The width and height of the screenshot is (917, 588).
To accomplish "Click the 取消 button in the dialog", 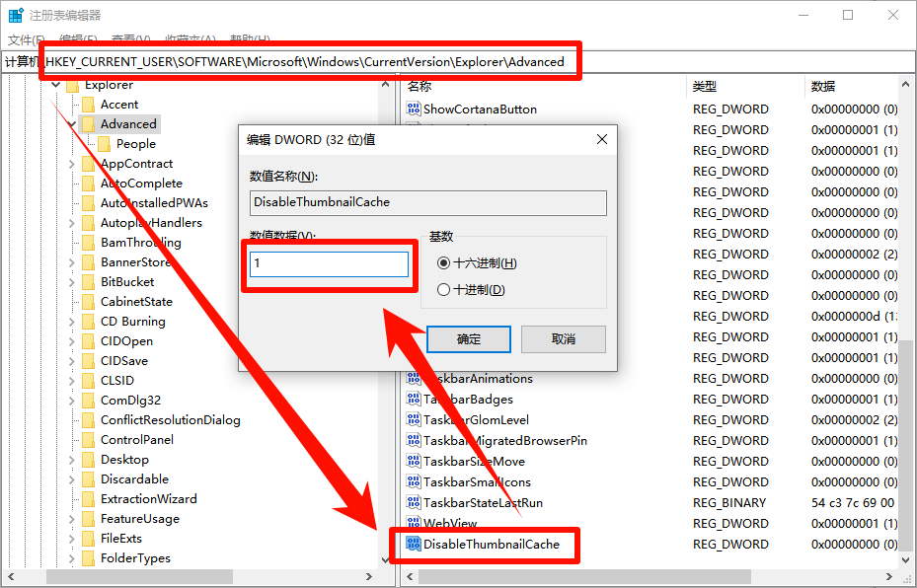I will click(x=563, y=339).
